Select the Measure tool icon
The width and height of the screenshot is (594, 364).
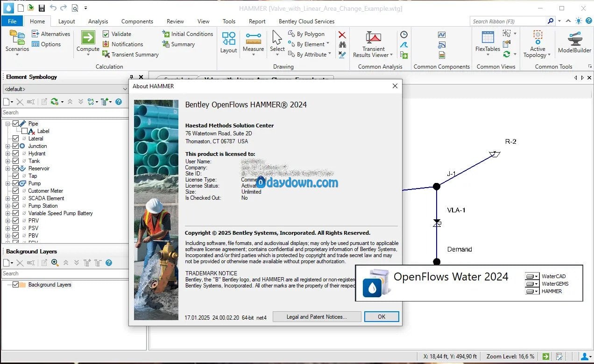coord(253,37)
